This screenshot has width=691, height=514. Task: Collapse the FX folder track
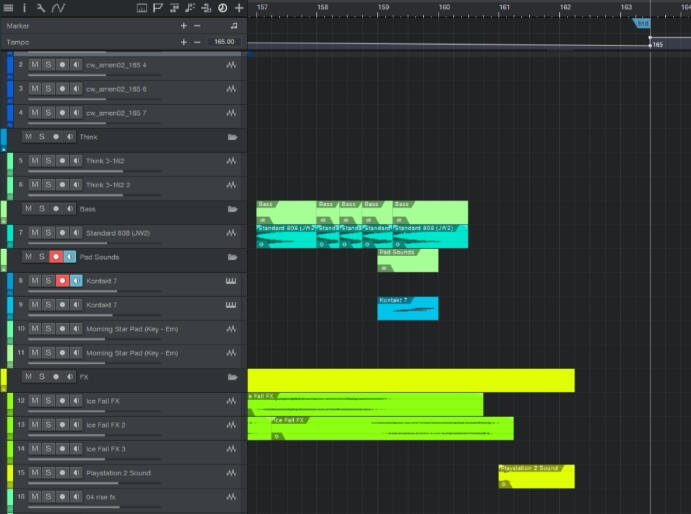click(232, 377)
